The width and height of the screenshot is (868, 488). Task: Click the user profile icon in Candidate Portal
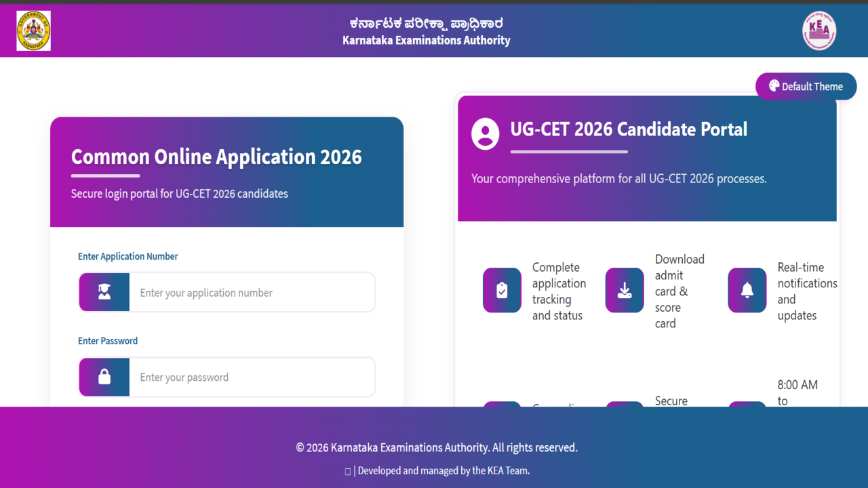pos(485,134)
